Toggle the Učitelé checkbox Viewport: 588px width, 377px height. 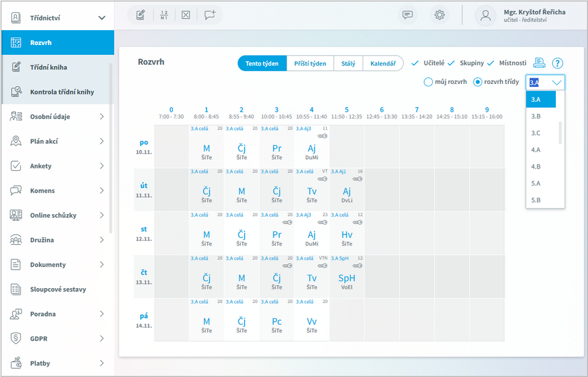tap(415, 63)
